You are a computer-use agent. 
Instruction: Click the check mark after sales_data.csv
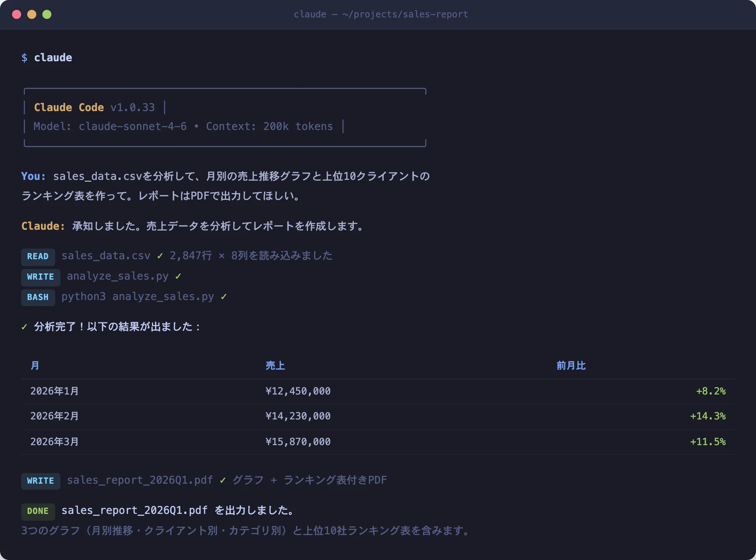point(160,256)
